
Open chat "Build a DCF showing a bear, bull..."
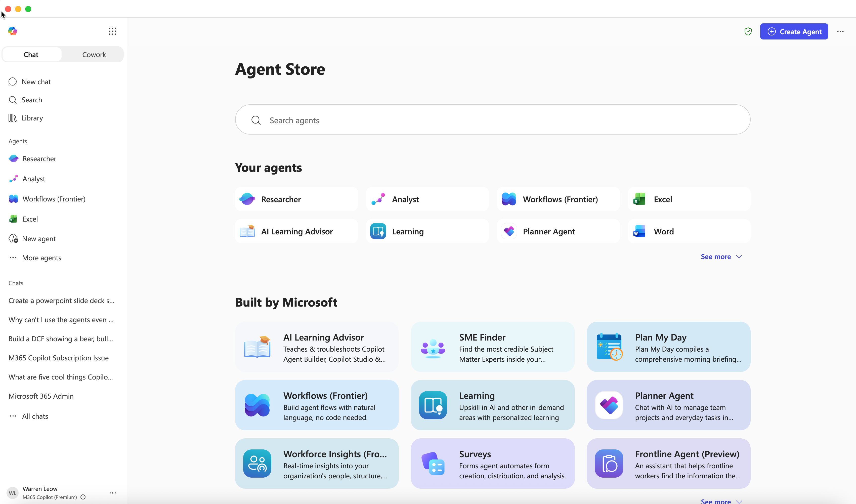click(61, 339)
